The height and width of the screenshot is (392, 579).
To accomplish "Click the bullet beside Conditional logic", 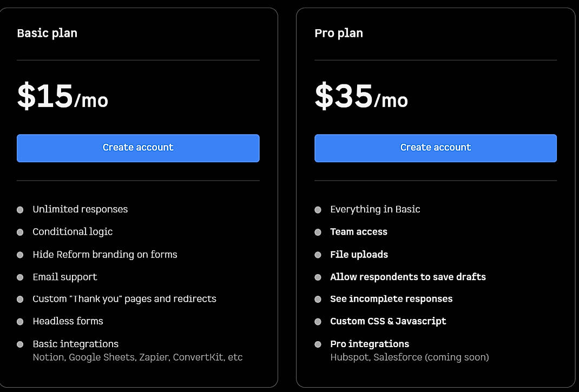I will [x=20, y=232].
